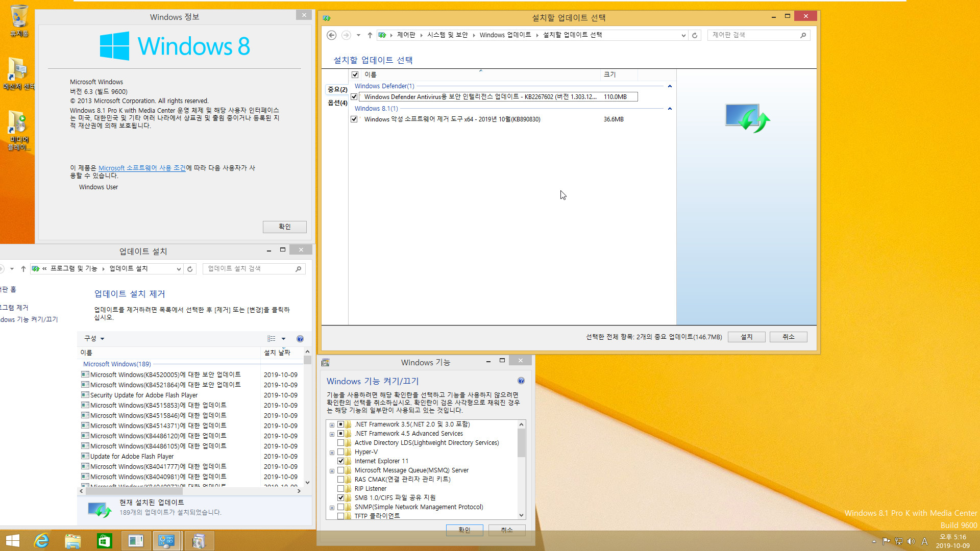This screenshot has height=551, width=980.
Task: Open the Start button
Action: pos(12,541)
